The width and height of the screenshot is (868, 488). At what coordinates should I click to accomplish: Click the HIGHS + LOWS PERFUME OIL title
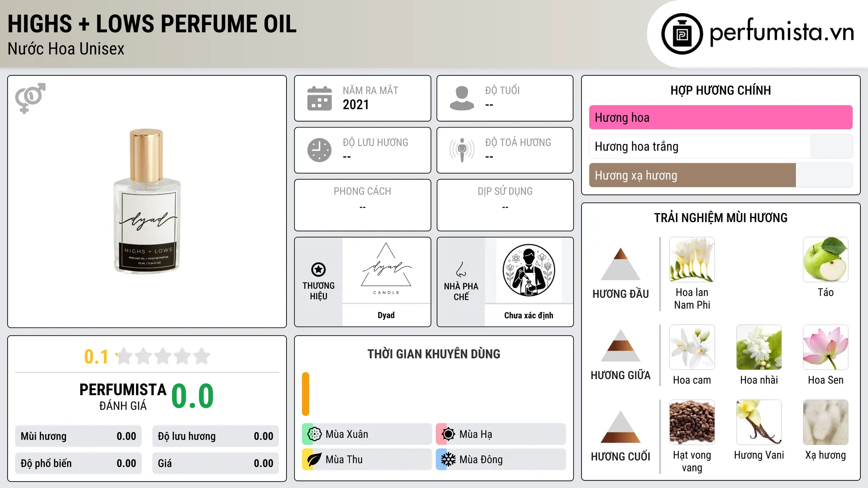pos(152,24)
